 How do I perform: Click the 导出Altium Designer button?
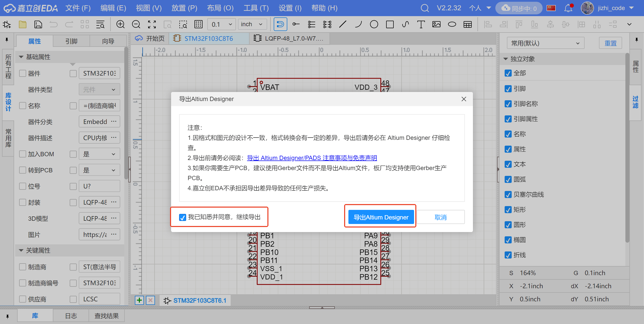(x=381, y=217)
